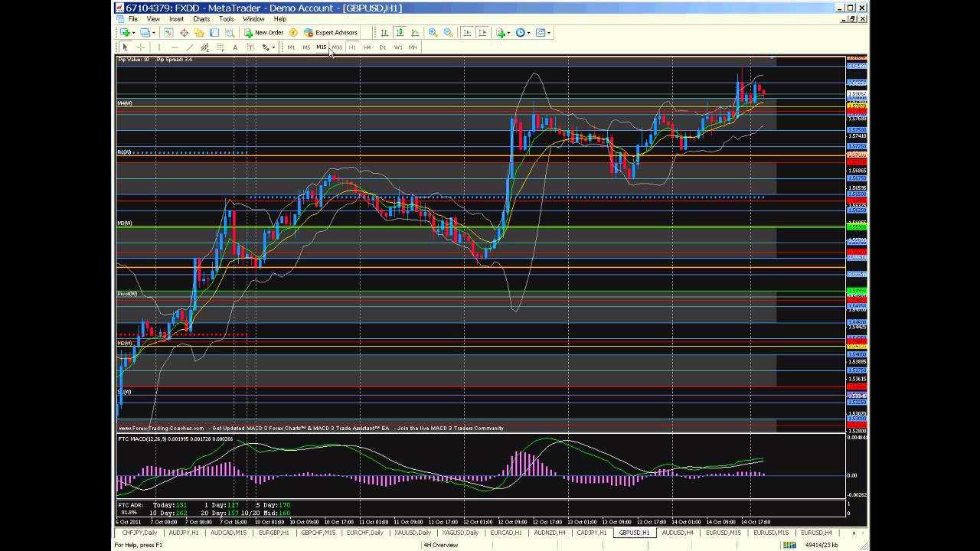Switch chart to candlesticks mode

(x=400, y=32)
